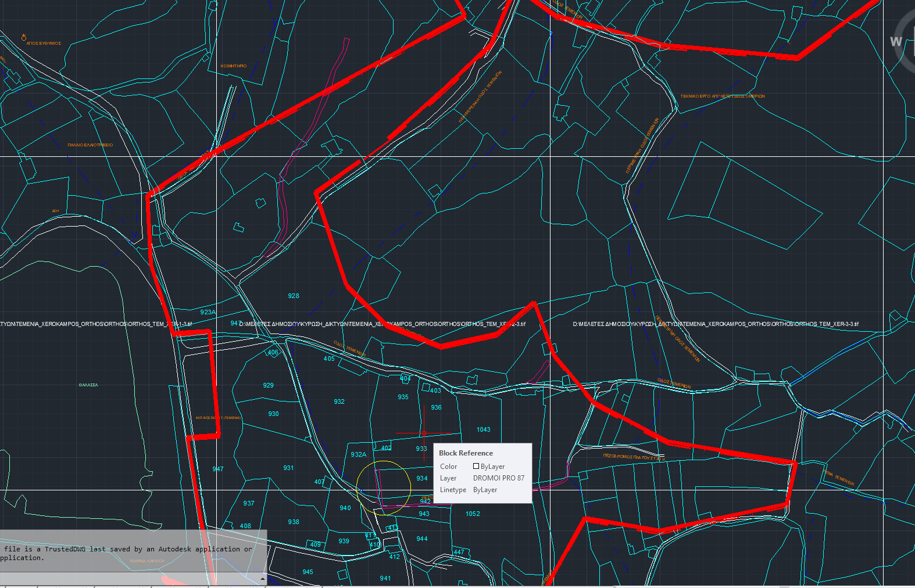Select parcel number 943

[x=424, y=514]
